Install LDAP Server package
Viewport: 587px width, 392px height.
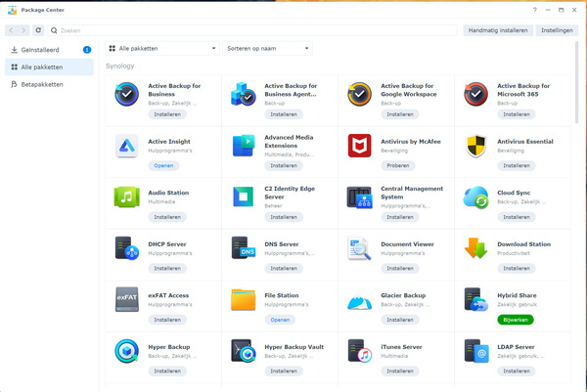(517, 371)
